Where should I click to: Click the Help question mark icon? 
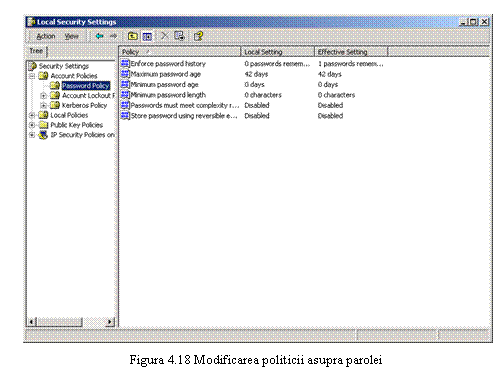(198, 36)
